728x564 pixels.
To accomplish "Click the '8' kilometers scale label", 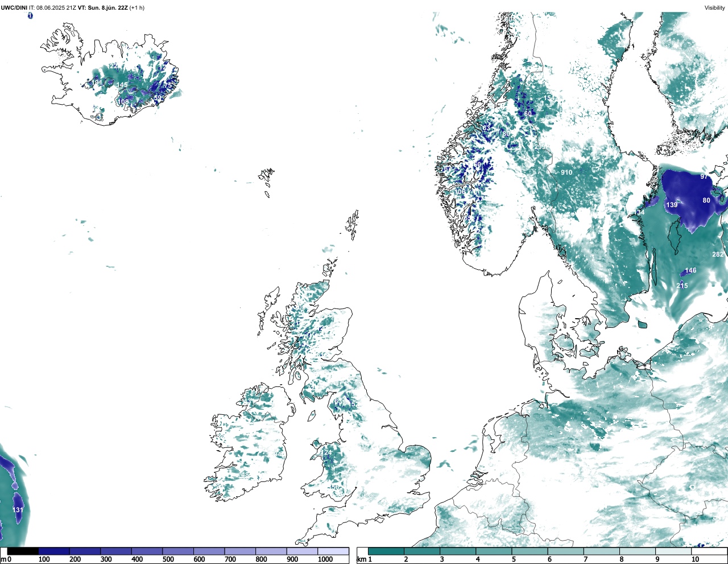I will pos(622,559).
